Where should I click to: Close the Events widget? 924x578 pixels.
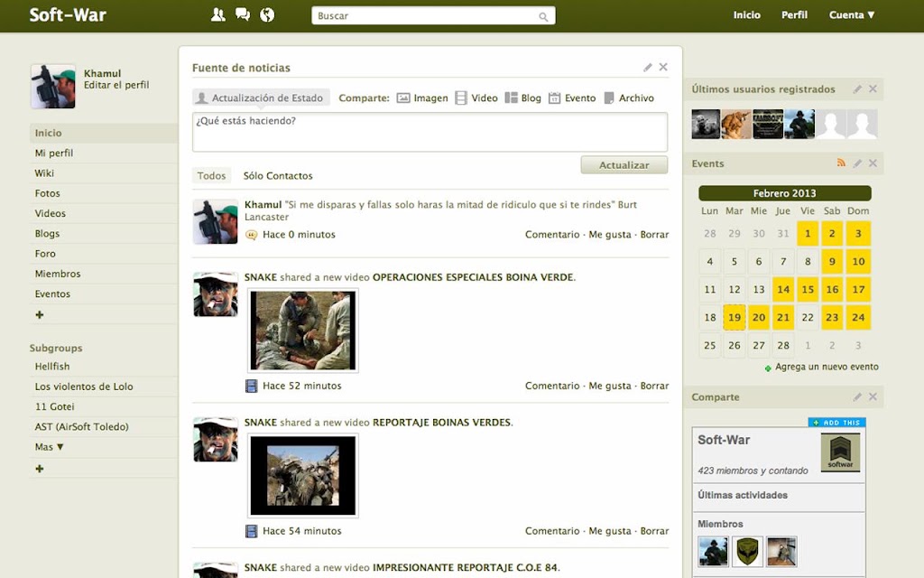[873, 163]
